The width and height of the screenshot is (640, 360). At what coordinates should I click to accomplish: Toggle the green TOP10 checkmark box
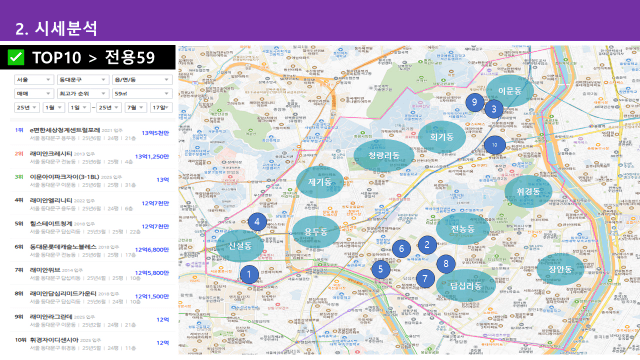16,57
